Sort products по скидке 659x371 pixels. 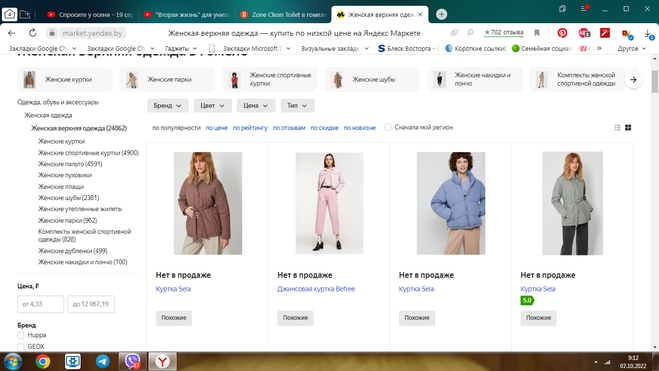coord(324,128)
